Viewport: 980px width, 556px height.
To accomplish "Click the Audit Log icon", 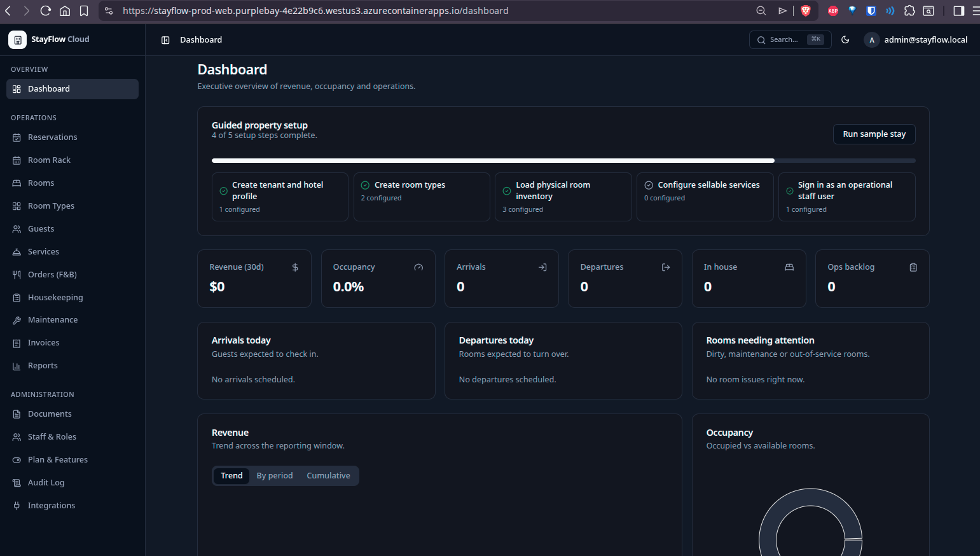I will click(17, 483).
